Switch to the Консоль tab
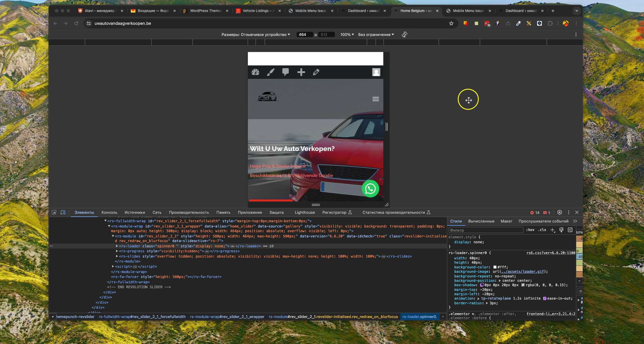 [109, 213]
